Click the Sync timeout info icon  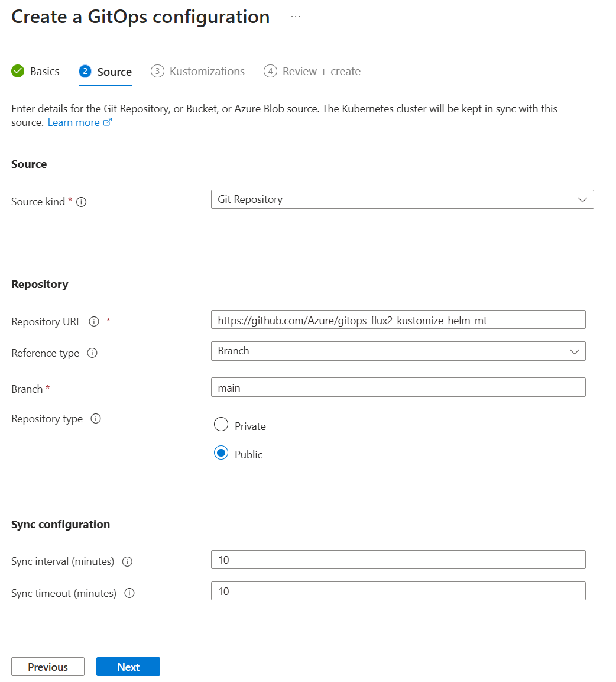click(129, 593)
